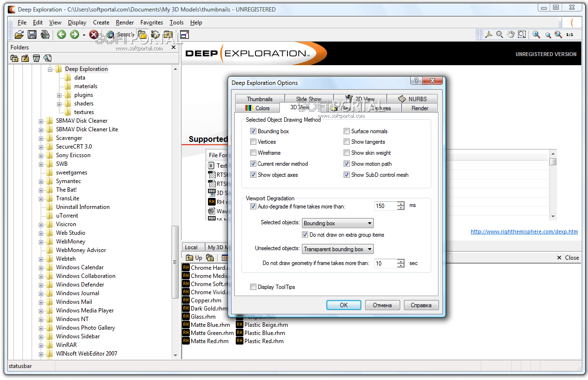Click the full screen window icon in toolbar

coord(184,35)
